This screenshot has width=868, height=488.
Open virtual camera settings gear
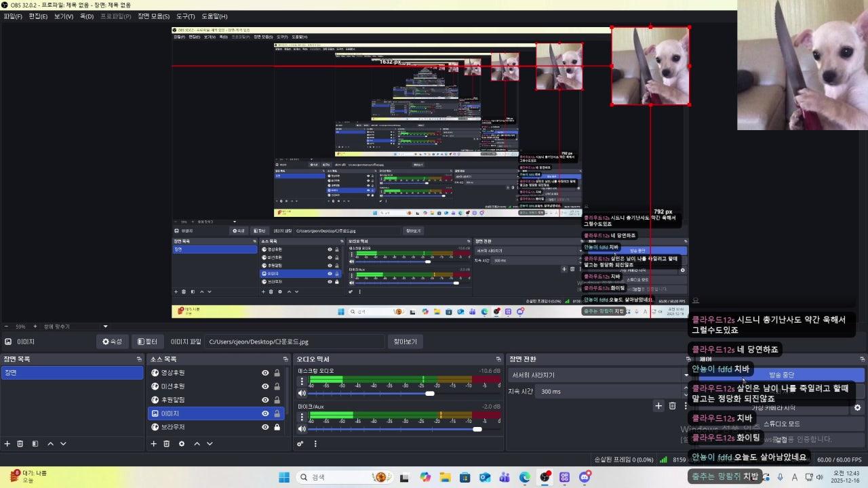tap(857, 408)
